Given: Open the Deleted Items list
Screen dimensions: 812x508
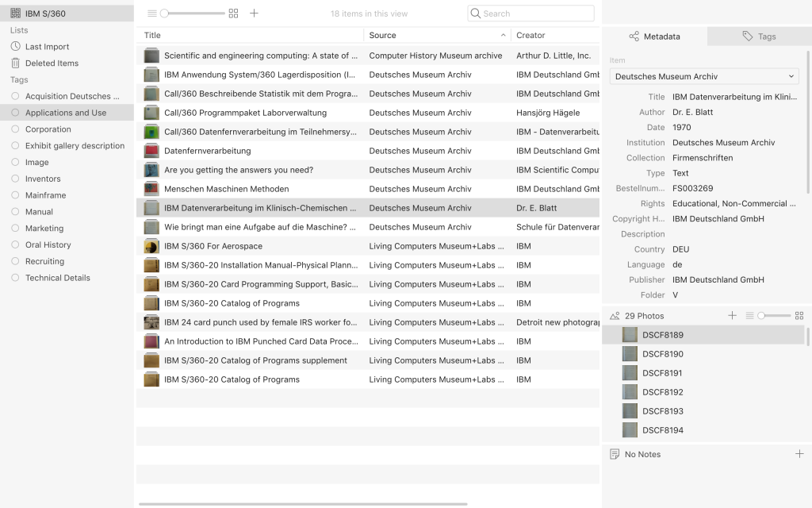Looking at the screenshot, I should [67, 63].
